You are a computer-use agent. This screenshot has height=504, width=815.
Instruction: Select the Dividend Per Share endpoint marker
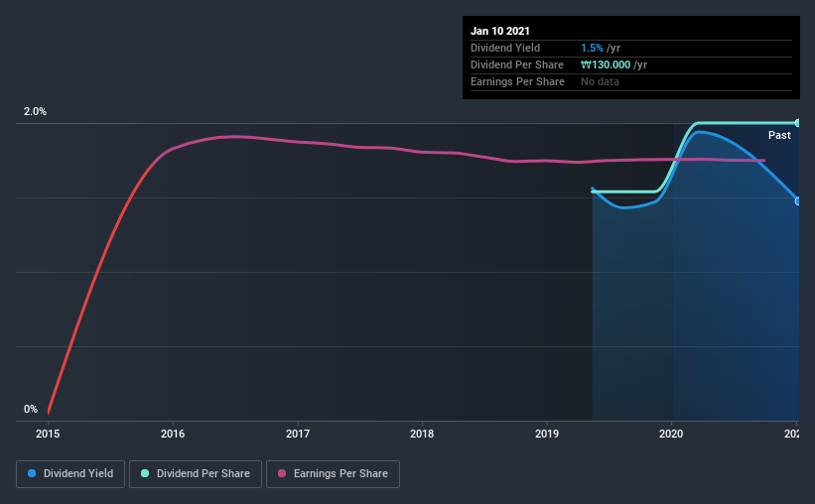798,123
